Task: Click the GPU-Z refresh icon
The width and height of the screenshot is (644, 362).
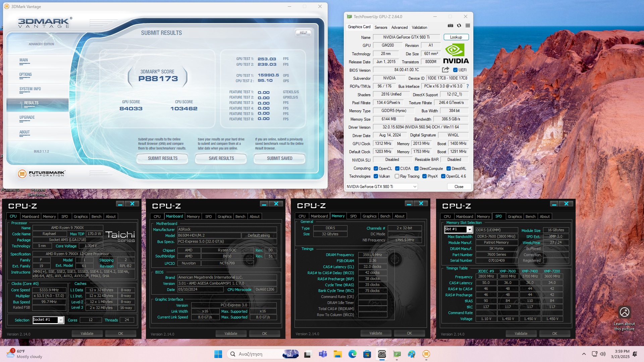Action: point(459,26)
